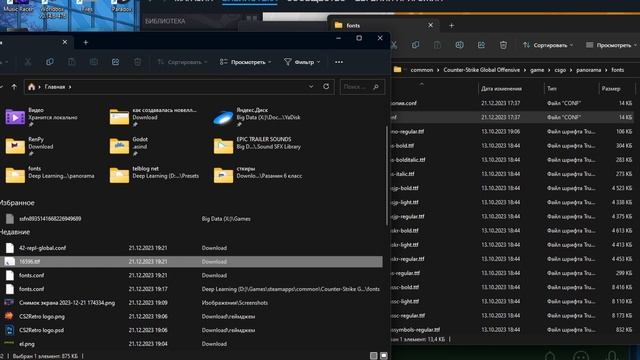Select the CS2Retro logo.png recent file
The image size is (640, 360).
(191, 316)
